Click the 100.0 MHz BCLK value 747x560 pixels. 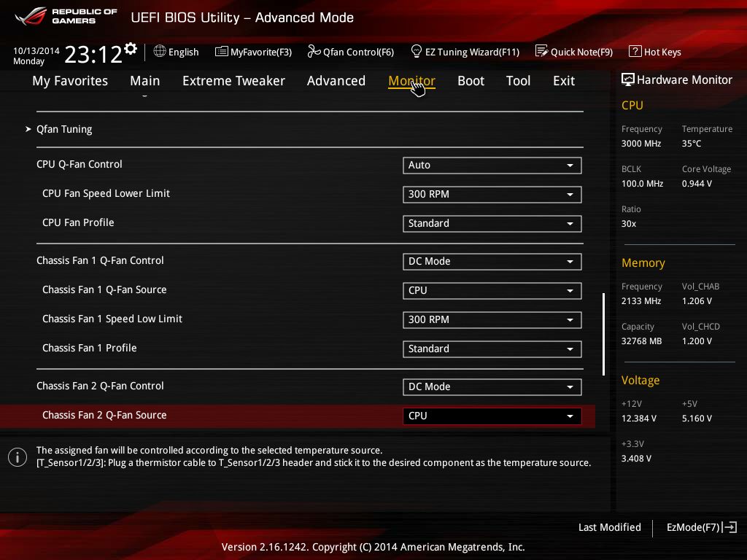642,183
